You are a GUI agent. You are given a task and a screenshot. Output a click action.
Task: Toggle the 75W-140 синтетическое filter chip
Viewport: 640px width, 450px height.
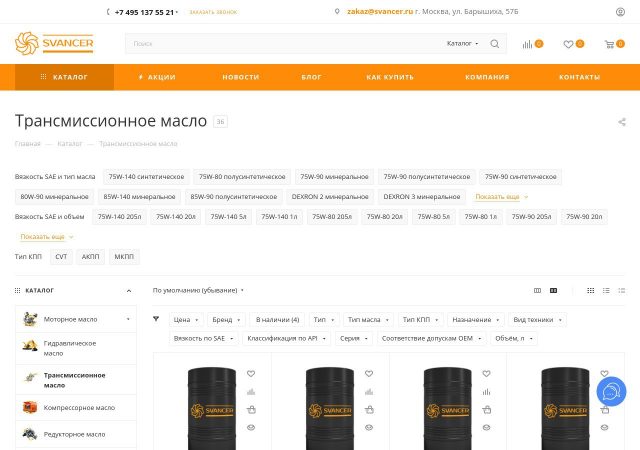pos(146,177)
